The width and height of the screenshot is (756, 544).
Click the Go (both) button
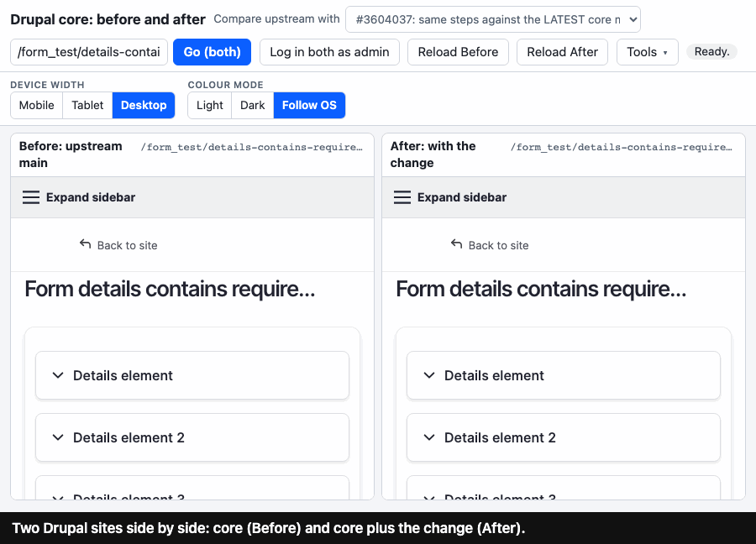[213, 52]
